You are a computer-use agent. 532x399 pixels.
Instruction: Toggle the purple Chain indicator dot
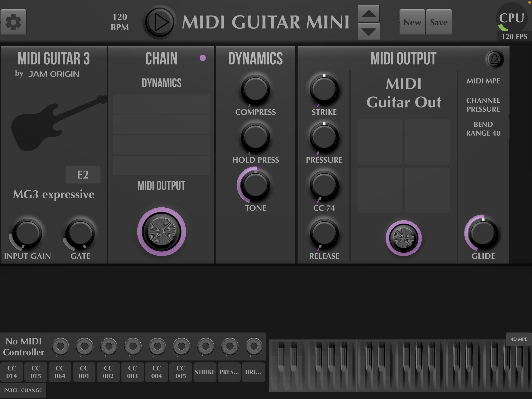[x=203, y=58]
